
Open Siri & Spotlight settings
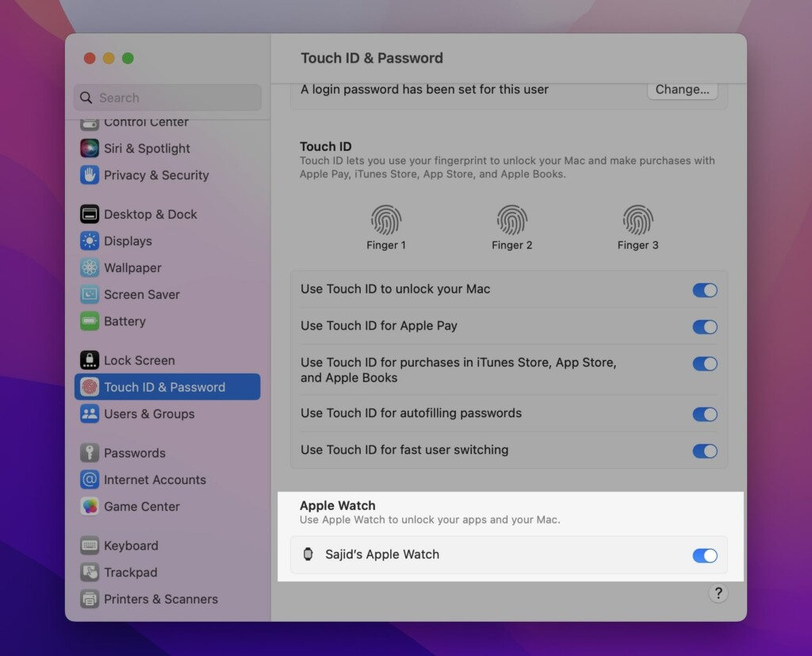click(x=147, y=148)
